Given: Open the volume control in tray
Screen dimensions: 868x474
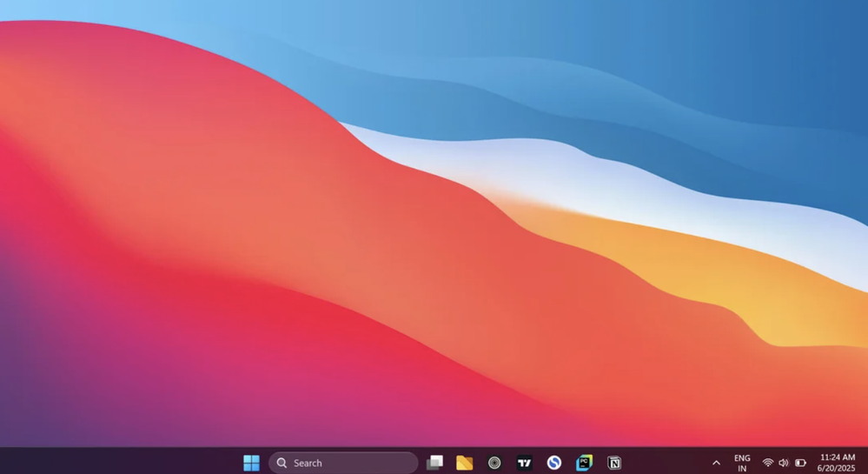Looking at the screenshot, I should tap(784, 463).
